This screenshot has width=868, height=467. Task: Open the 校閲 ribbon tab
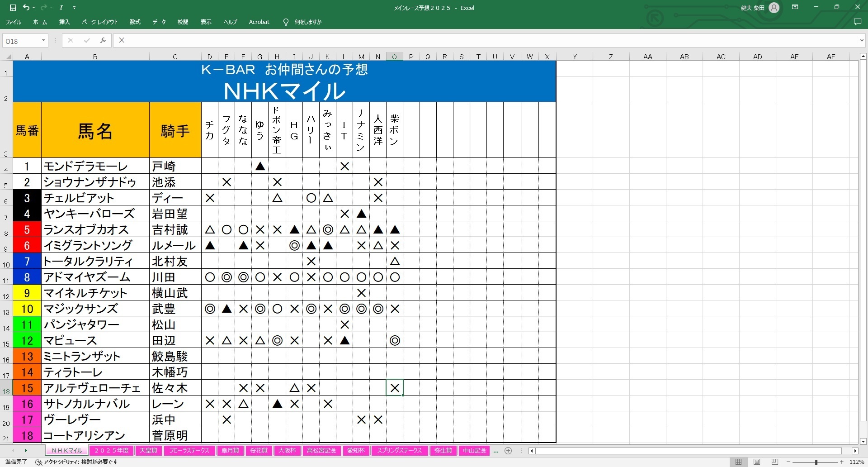[x=183, y=22]
